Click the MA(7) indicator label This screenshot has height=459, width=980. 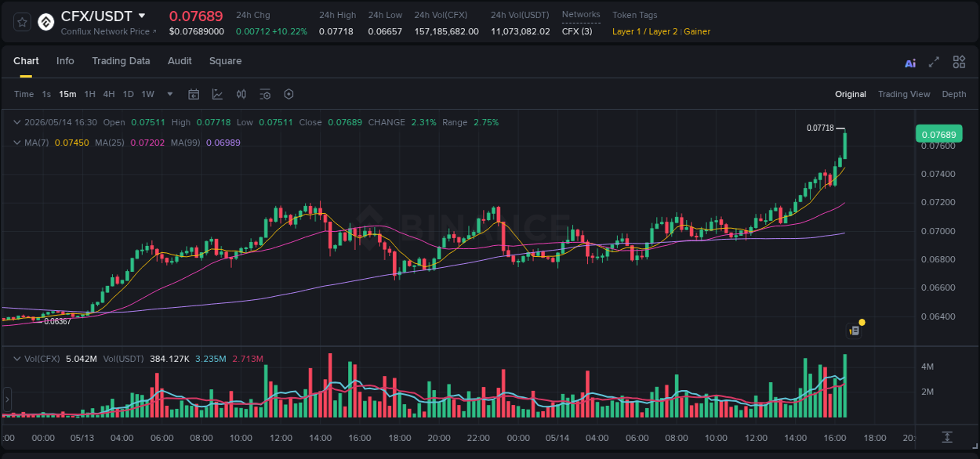tap(37, 143)
